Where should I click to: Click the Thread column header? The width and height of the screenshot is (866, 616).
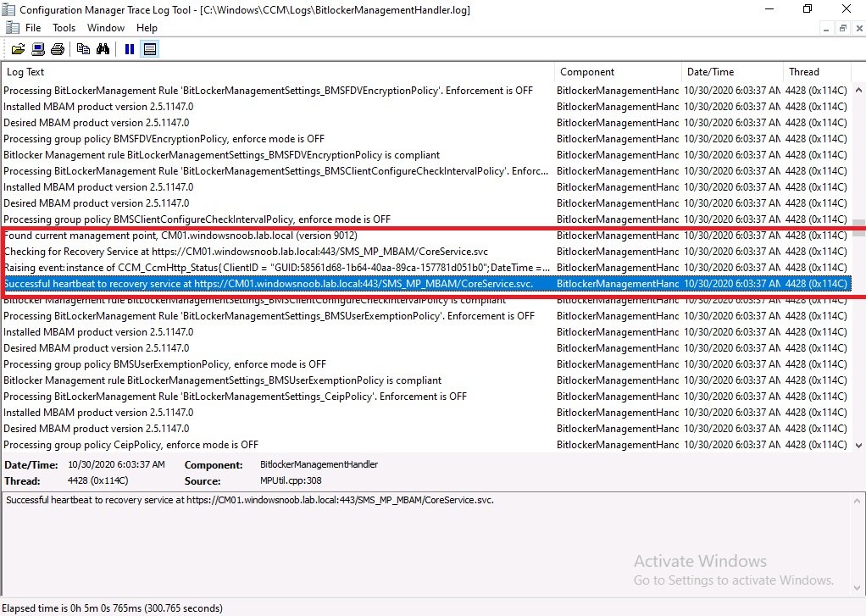(x=817, y=72)
